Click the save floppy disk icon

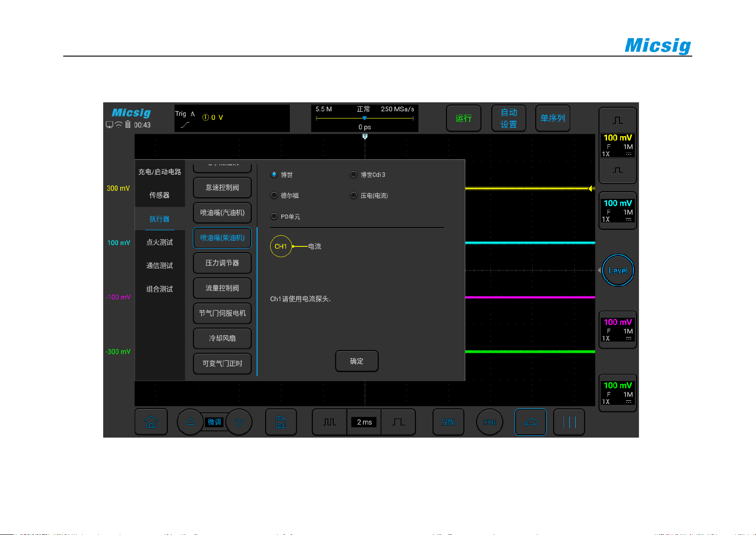coord(281,422)
